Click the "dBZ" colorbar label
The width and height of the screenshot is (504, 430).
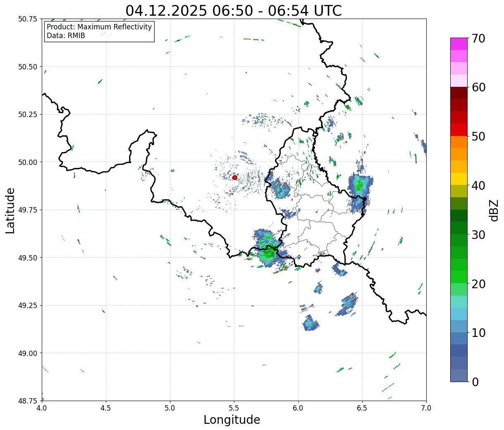coord(494,210)
